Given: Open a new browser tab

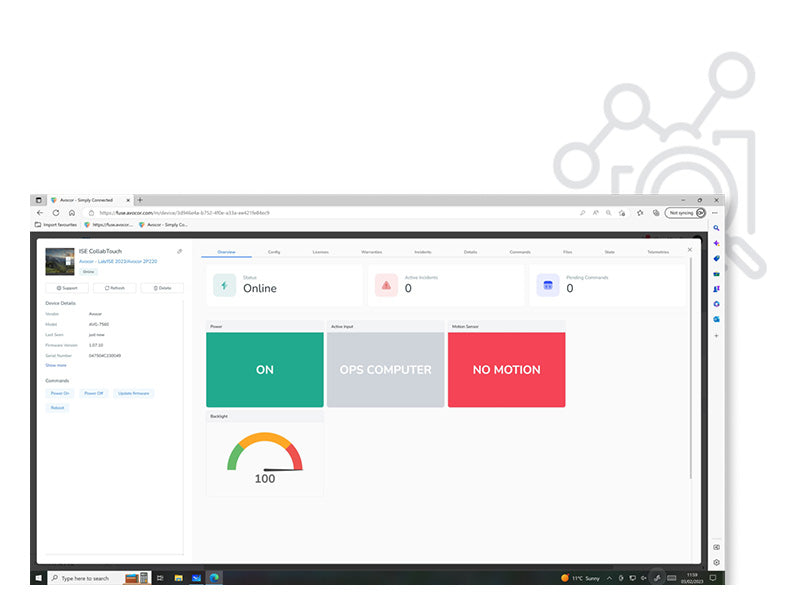Looking at the screenshot, I should (140, 200).
